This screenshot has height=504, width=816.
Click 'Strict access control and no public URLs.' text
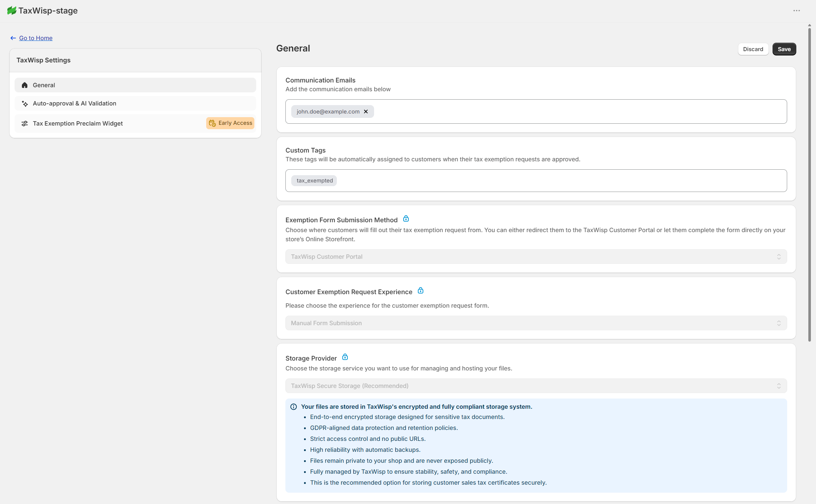(368, 439)
